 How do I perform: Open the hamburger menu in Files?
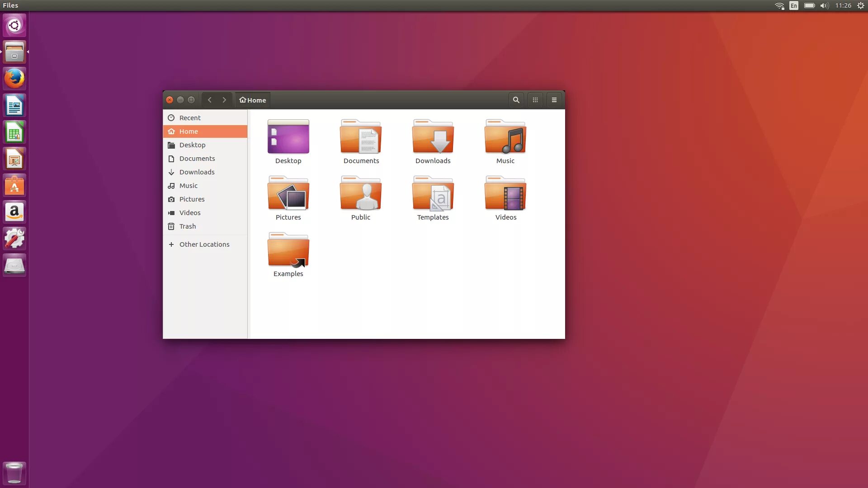(554, 100)
